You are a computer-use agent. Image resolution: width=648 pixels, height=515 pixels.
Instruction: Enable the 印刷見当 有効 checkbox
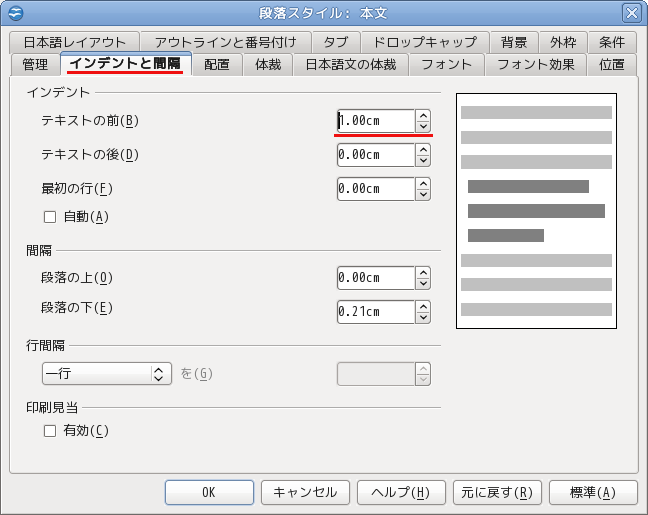[x=50, y=431]
